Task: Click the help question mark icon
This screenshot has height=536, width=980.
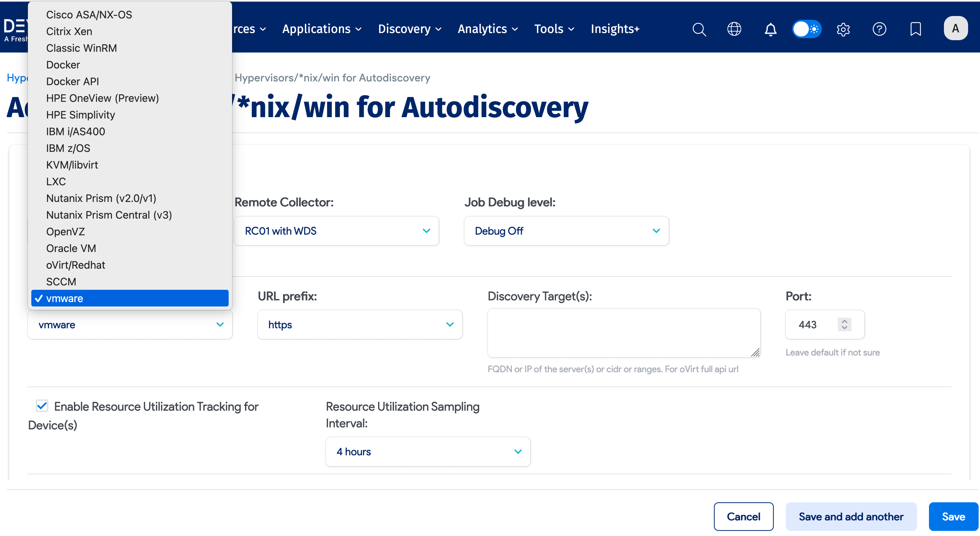Action: coord(879,29)
